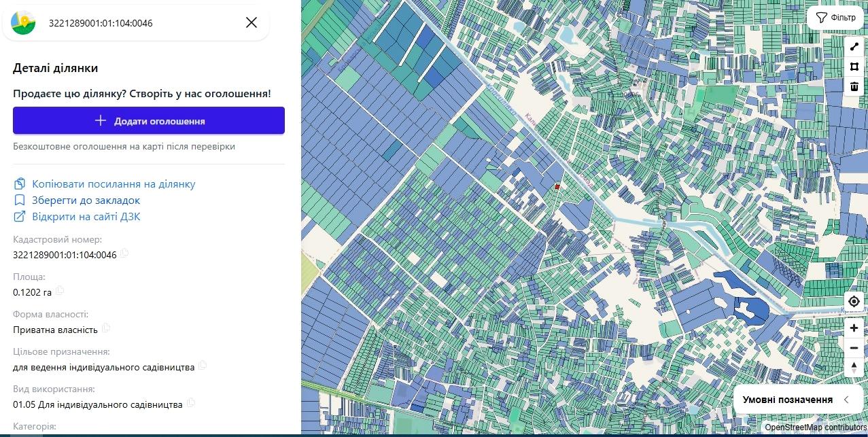The height and width of the screenshot is (437, 868).
Task: Click the site logo icon
Action: pos(23,22)
